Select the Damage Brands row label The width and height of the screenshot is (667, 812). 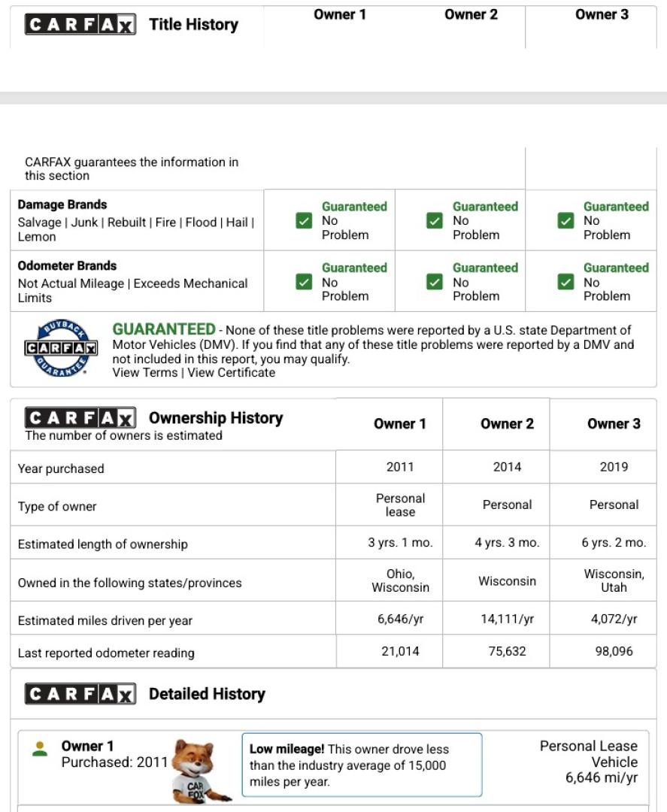[62, 205]
